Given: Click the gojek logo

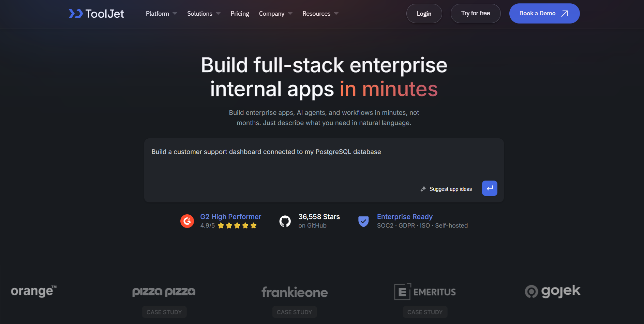Looking at the screenshot, I should pyautogui.click(x=553, y=291).
